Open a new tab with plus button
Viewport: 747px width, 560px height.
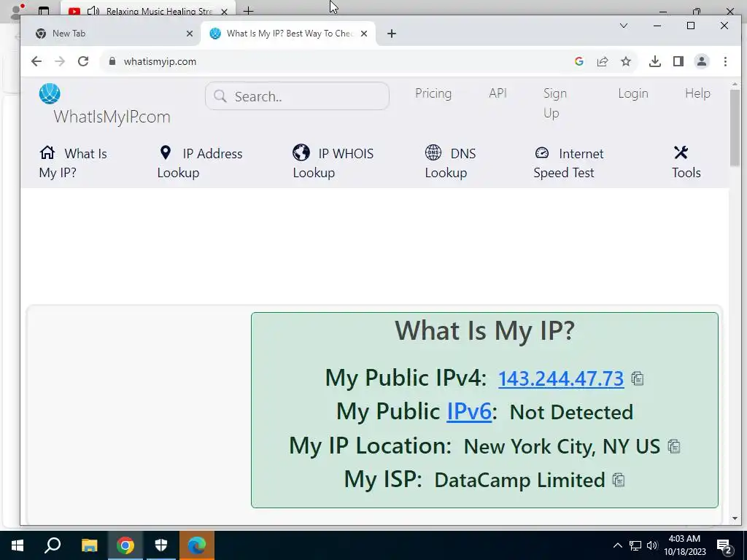(x=392, y=34)
